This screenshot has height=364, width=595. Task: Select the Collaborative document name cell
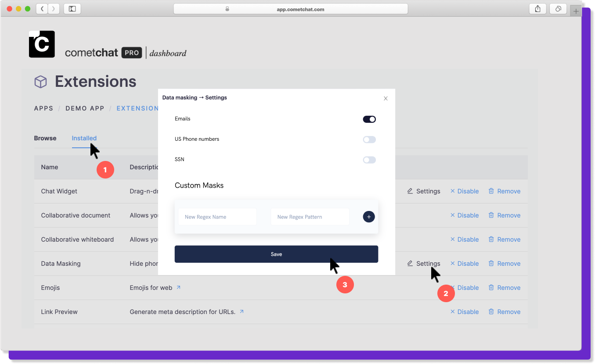tap(76, 215)
